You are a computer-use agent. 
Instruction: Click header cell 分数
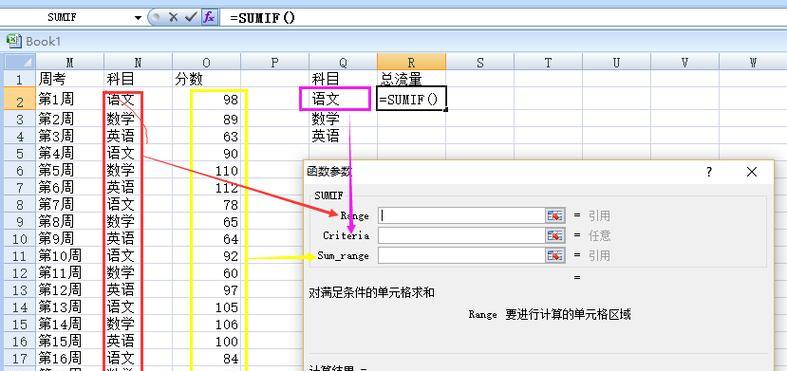[x=206, y=79]
